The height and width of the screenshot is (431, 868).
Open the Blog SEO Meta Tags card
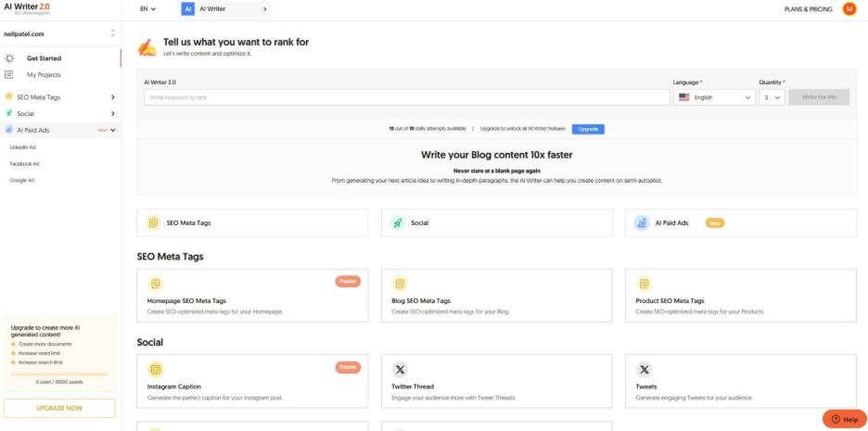[496, 296]
